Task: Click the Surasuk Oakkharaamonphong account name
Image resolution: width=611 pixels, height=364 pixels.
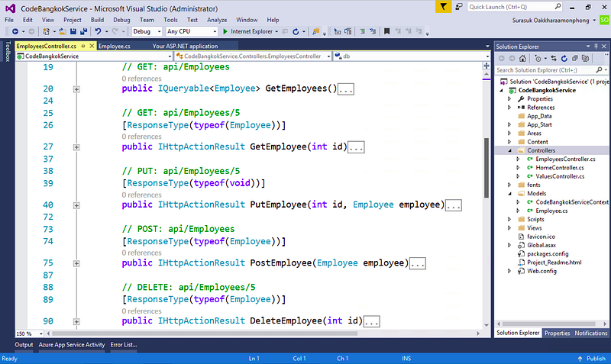Action: coord(551,21)
